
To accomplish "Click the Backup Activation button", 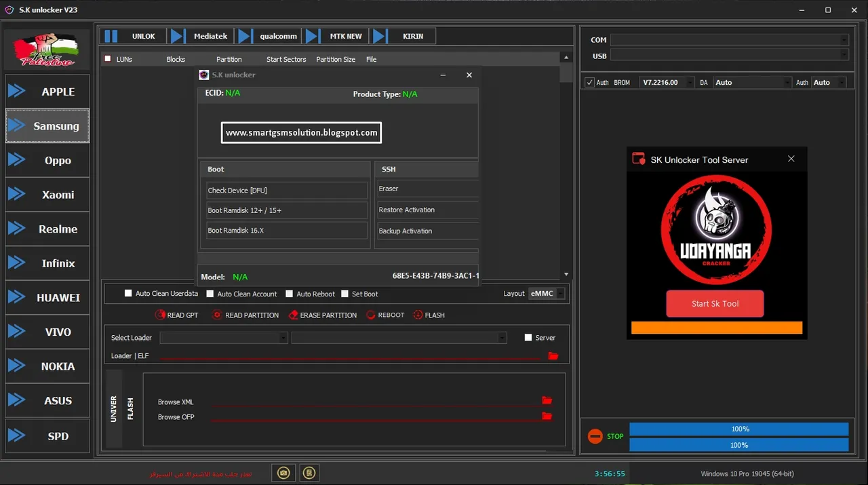I will (x=427, y=231).
